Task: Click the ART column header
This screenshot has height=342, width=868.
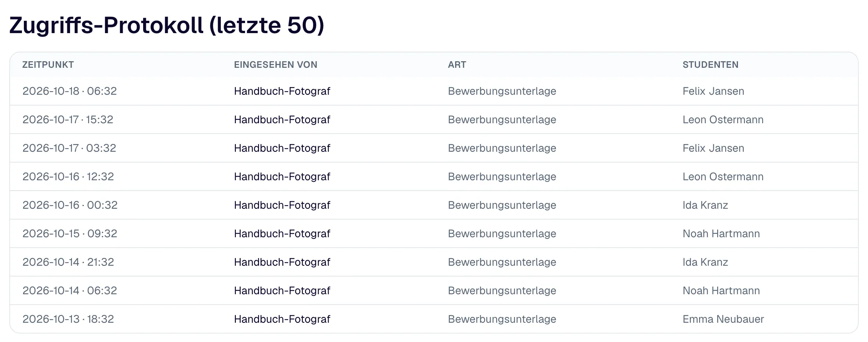Action: pos(457,65)
